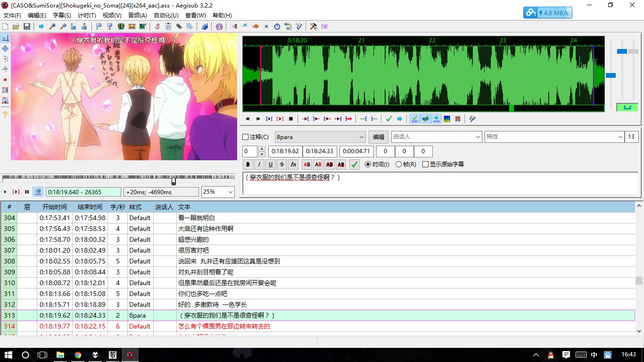Stop audio playback

tap(291, 119)
